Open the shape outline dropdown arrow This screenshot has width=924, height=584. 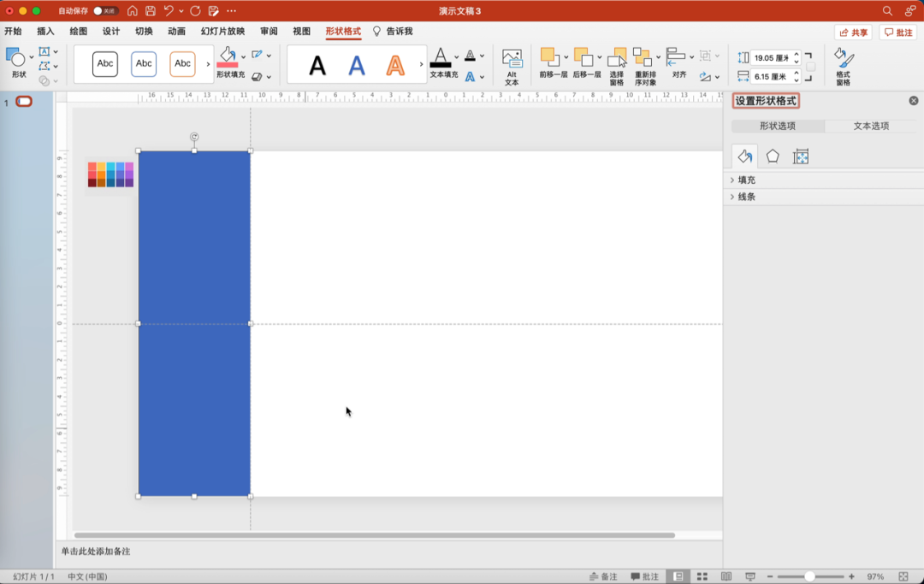click(x=269, y=56)
